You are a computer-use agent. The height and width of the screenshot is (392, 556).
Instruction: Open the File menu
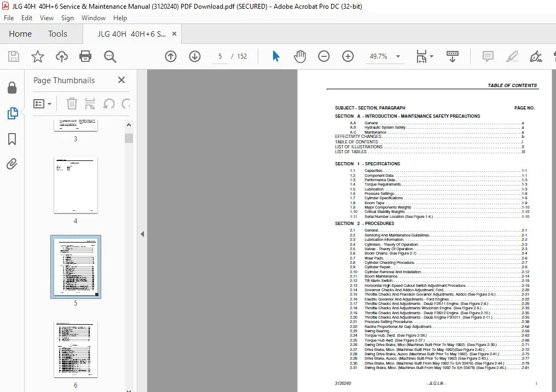[x=9, y=18]
